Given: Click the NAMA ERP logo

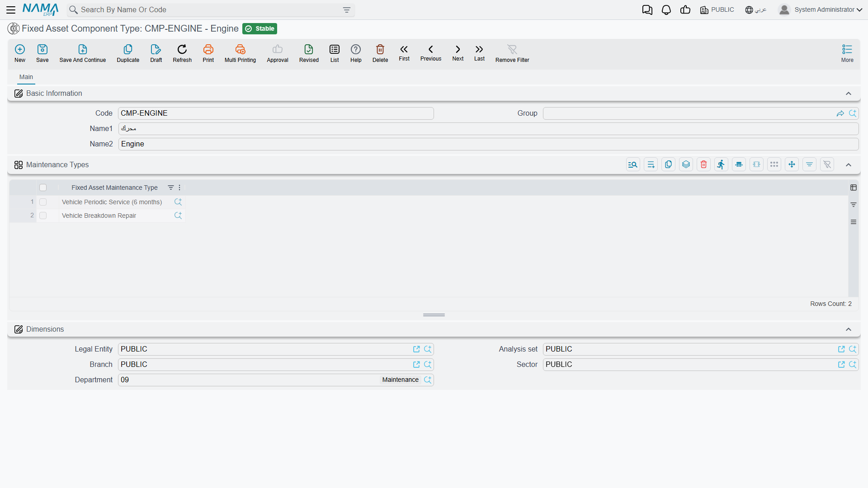Looking at the screenshot, I should pyautogui.click(x=40, y=9).
